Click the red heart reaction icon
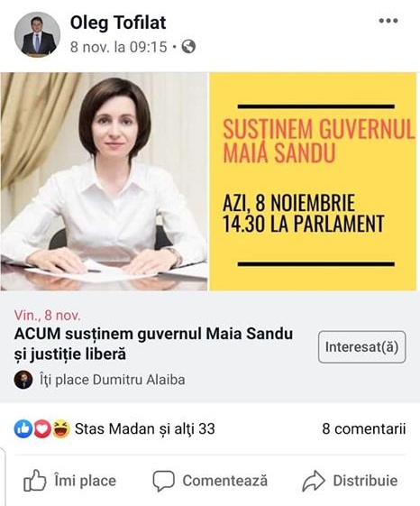The image size is (420, 506). point(42,428)
